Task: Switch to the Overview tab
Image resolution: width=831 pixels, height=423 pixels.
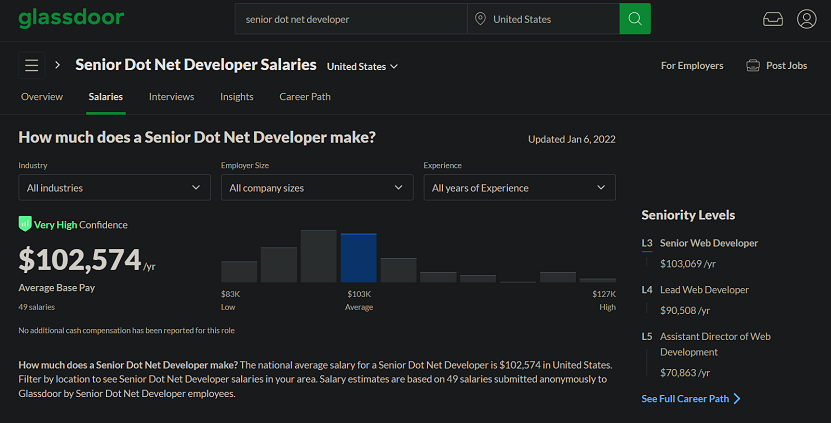Action: [x=42, y=96]
